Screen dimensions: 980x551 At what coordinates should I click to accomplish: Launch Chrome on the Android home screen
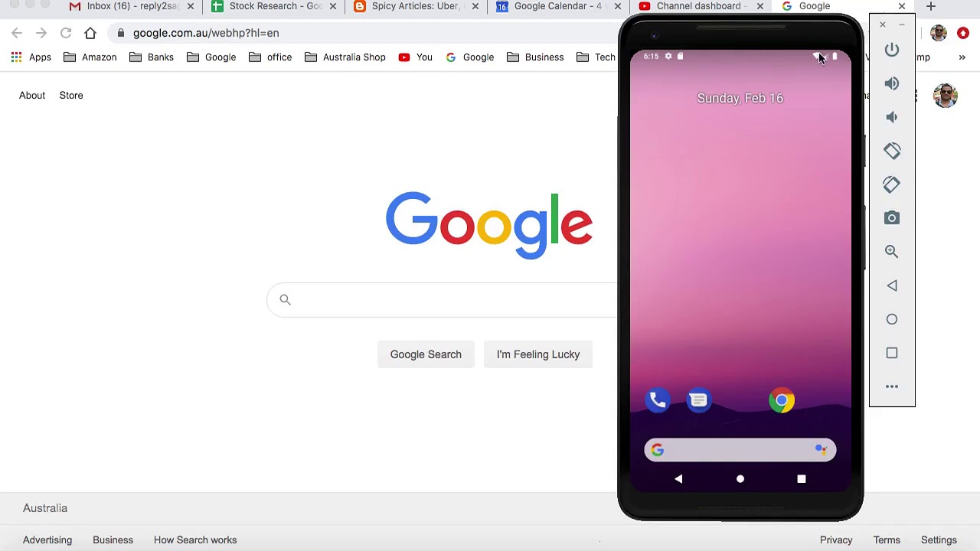(782, 400)
